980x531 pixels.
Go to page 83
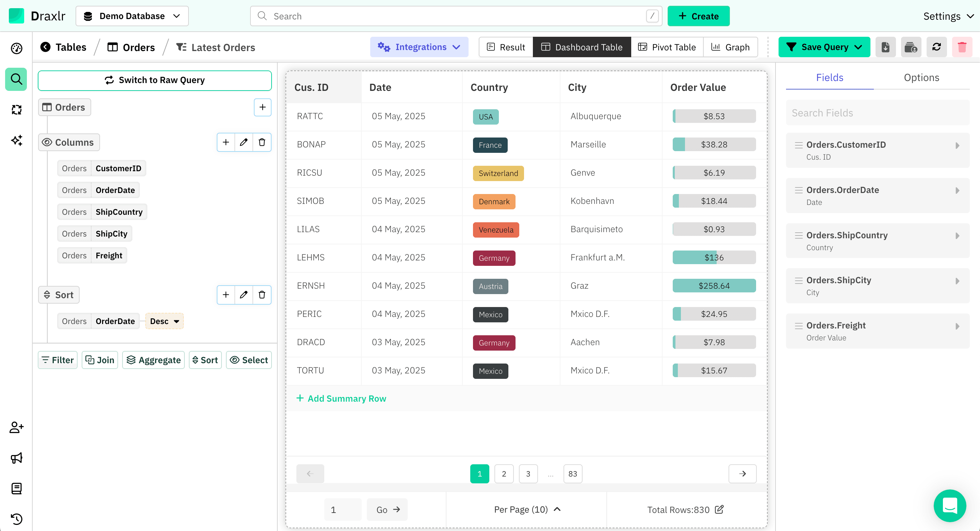(x=573, y=474)
